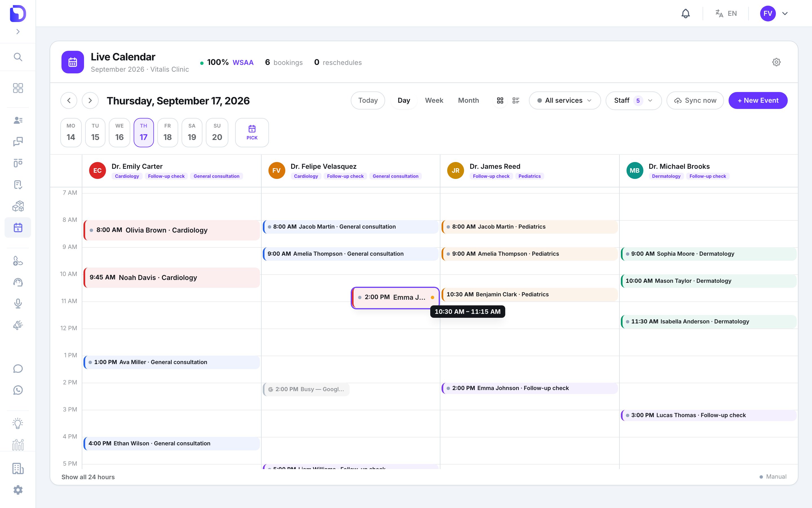
Task: Open the FV user account menu
Action: click(x=774, y=14)
